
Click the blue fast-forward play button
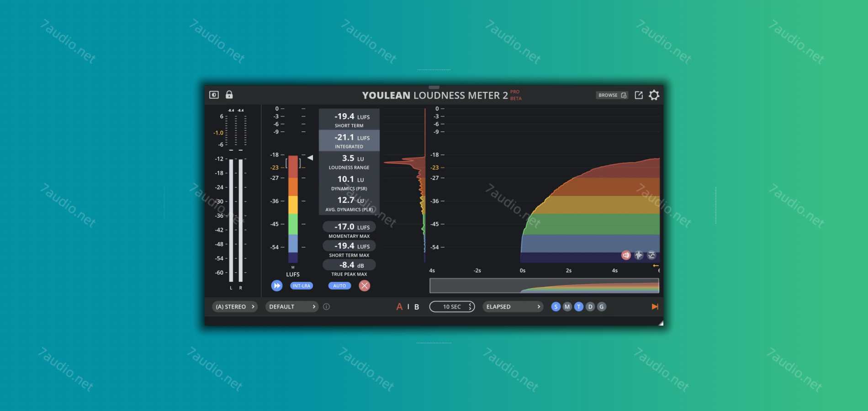(x=277, y=285)
